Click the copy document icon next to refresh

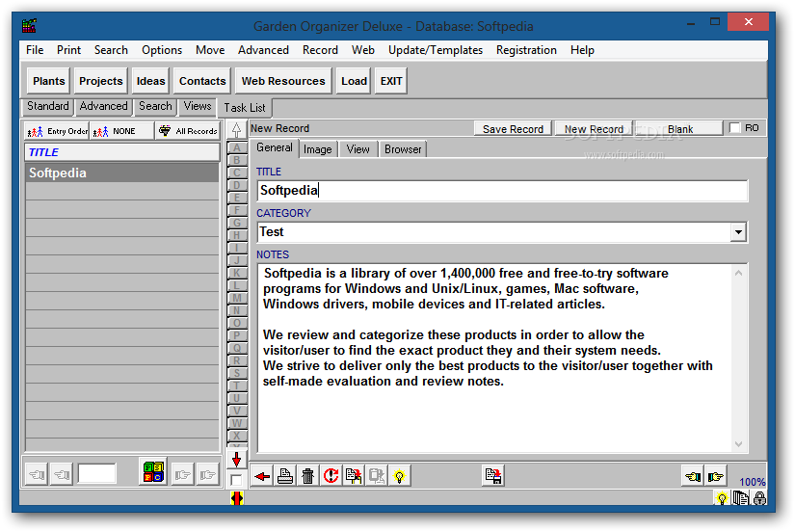tap(354, 476)
